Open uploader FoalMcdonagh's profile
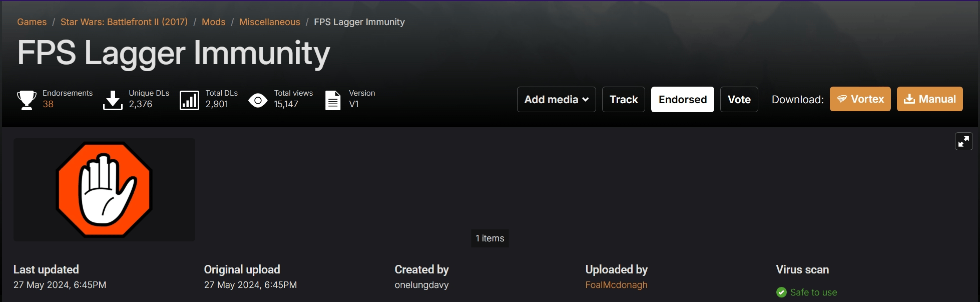Viewport: 980px width, 302px height. 616,285
